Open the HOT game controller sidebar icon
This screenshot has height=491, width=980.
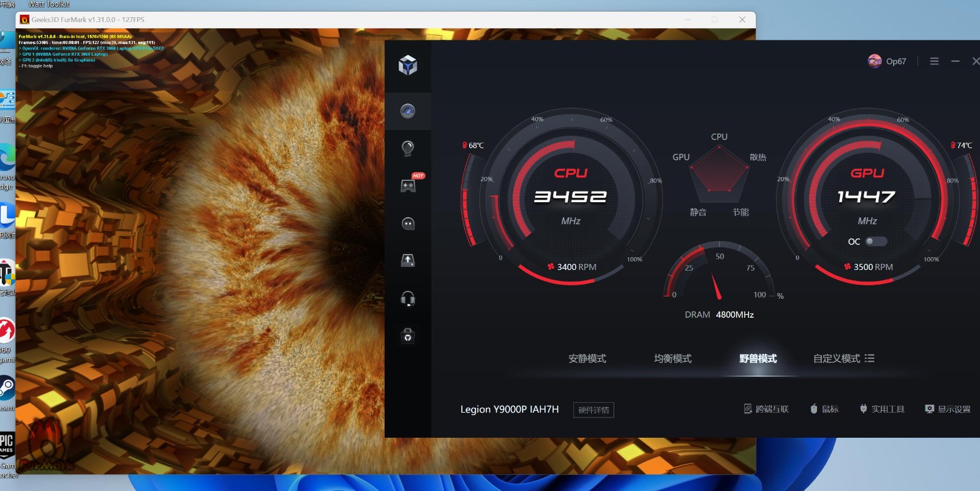click(408, 186)
